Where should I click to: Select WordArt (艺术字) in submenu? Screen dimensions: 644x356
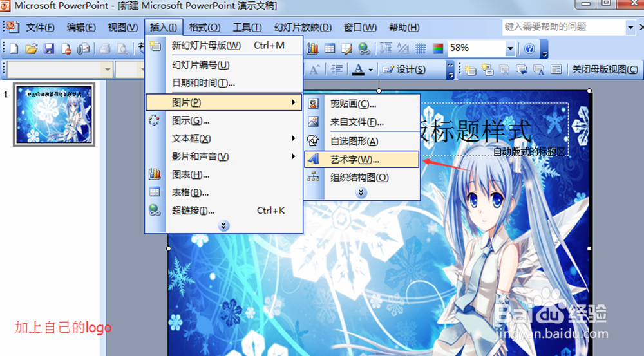362,159
